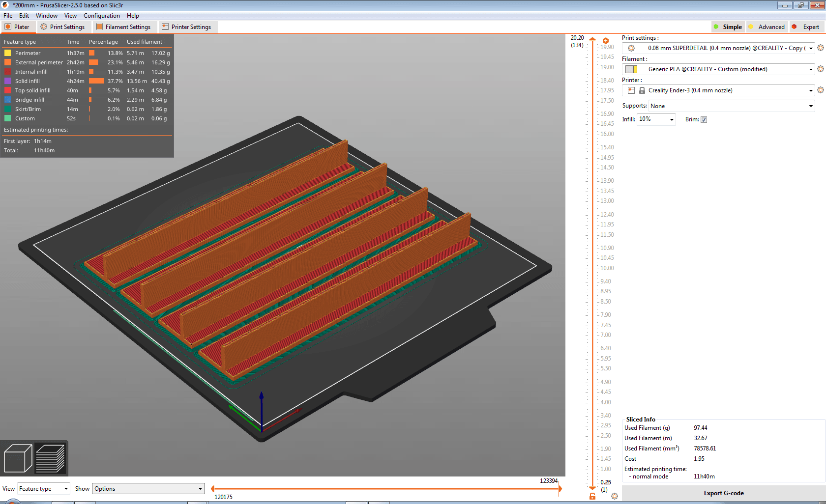Switch to Filament Settings tab
The image size is (826, 504).
(123, 27)
